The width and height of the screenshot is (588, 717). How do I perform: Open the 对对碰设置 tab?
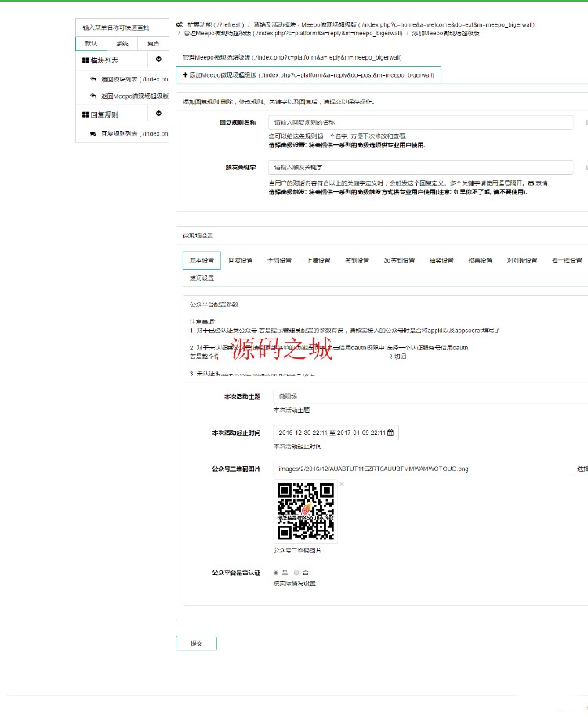click(522, 260)
